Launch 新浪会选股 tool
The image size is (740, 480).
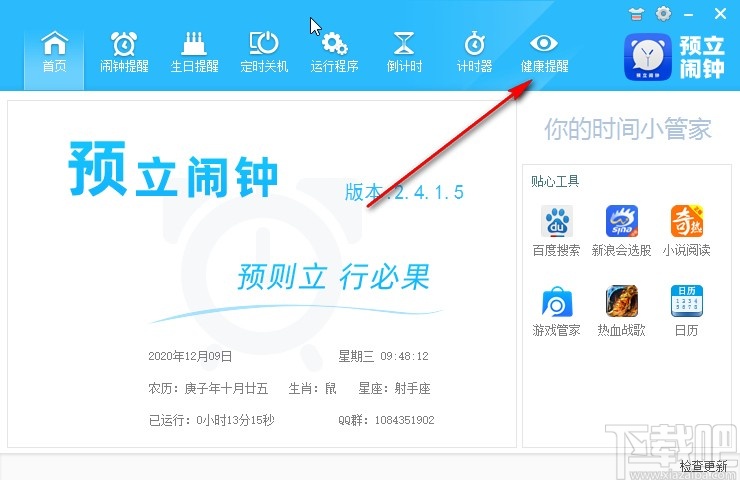click(x=622, y=231)
